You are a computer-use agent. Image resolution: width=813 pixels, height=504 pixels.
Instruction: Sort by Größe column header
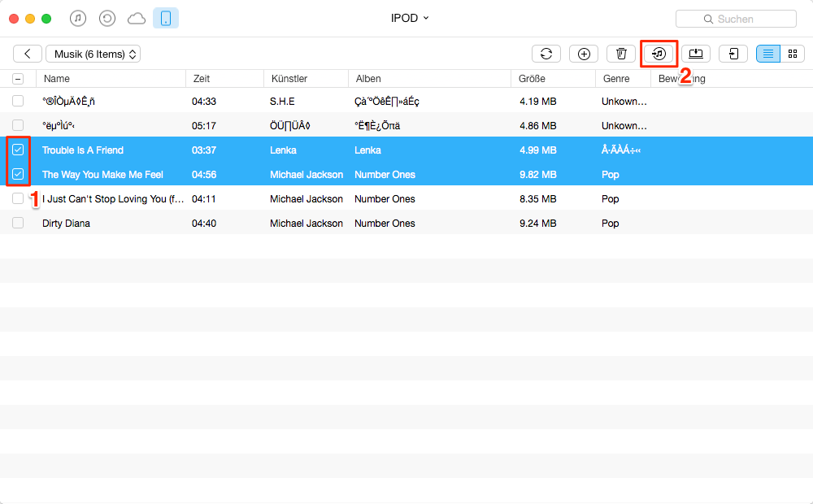pyautogui.click(x=553, y=79)
